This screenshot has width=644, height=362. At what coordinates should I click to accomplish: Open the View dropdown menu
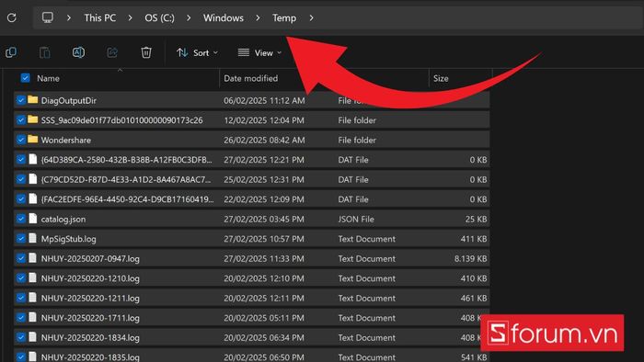[x=259, y=52]
